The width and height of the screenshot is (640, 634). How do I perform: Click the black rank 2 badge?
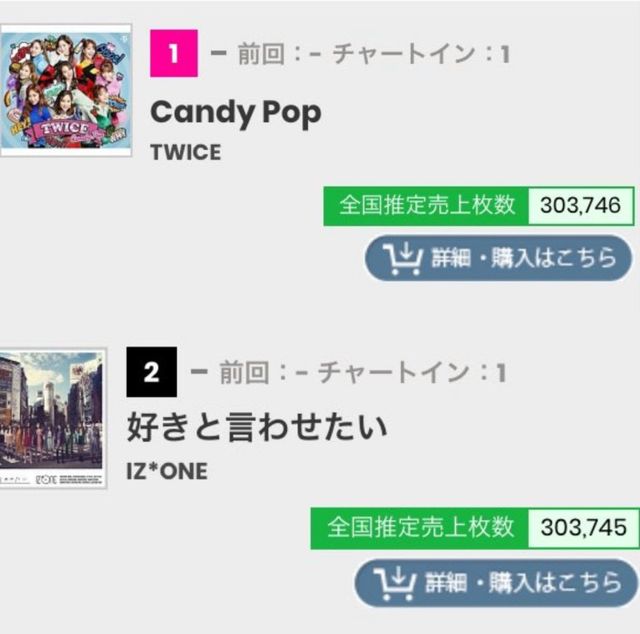click(x=152, y=372)
